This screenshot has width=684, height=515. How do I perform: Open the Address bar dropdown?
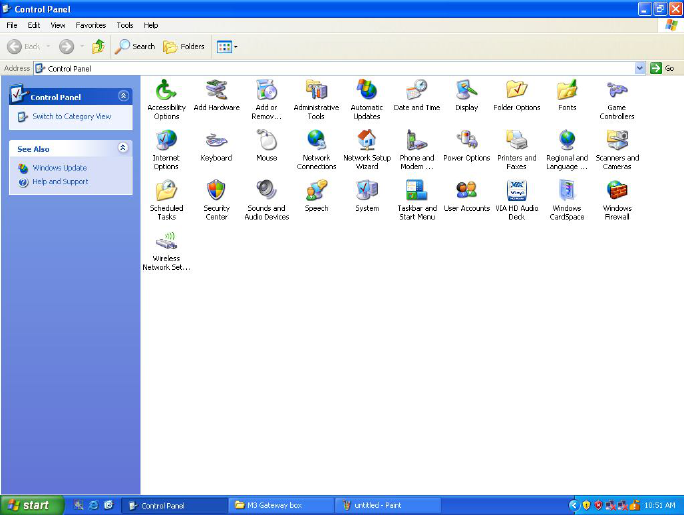point(640,68)
